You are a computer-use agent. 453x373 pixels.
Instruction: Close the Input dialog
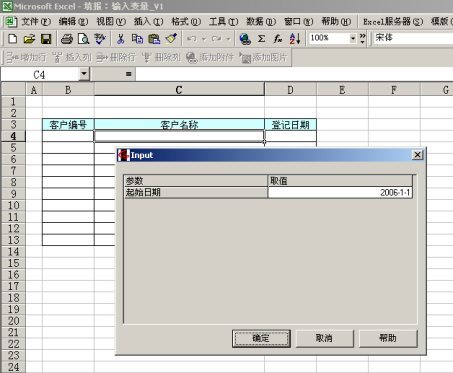[417, 155]
